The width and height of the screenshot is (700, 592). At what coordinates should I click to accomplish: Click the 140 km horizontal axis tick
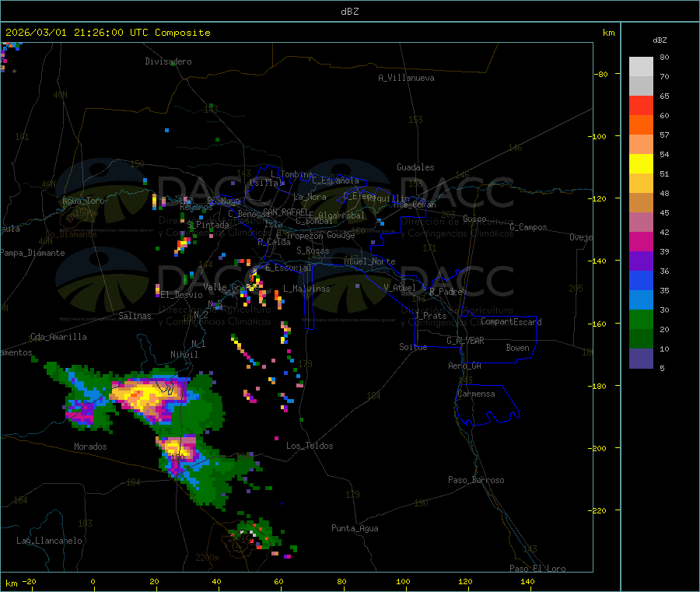527,581
